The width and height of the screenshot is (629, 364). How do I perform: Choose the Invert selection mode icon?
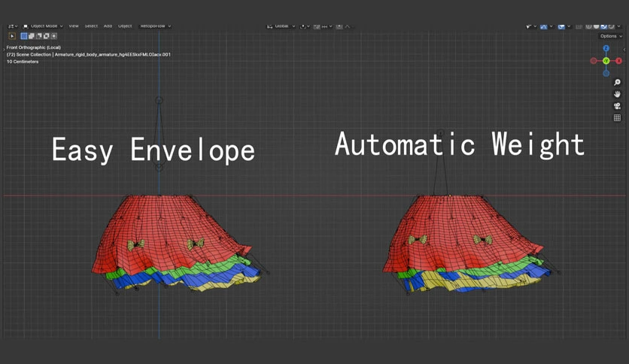click(47, 36)
